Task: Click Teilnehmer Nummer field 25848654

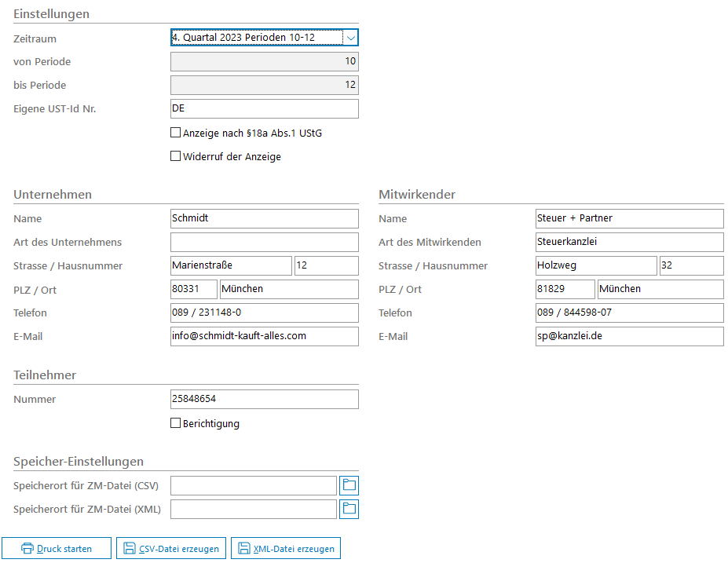Action: [x=264, y=399]
